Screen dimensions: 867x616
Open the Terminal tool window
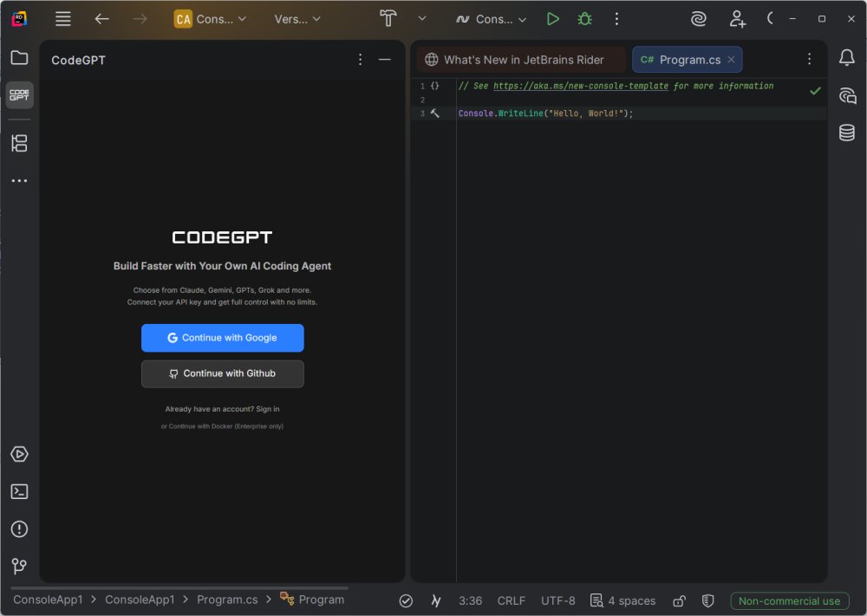tap(19, 492)
